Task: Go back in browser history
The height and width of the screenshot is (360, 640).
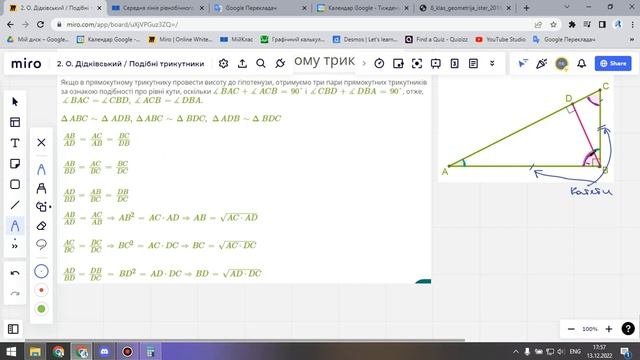Action: pos(11,24)
